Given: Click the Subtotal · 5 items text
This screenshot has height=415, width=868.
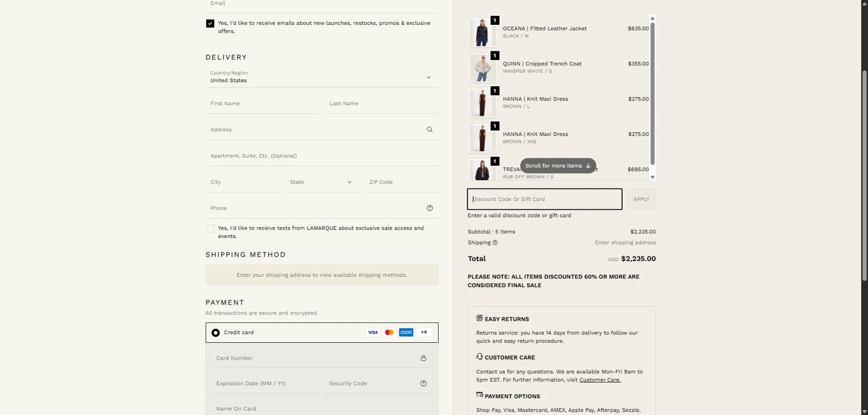Looking at the screenshot, I should 491,232.
